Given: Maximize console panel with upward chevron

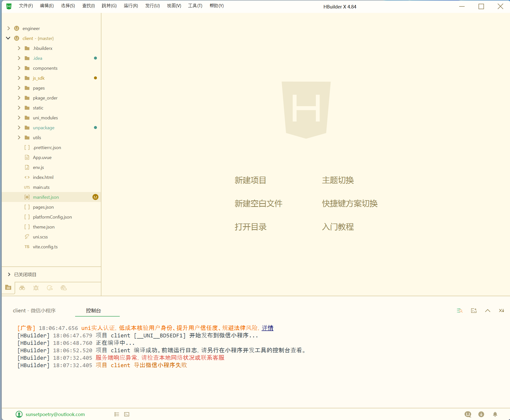Looking at the screenshot, I should [x=488, y=311].
